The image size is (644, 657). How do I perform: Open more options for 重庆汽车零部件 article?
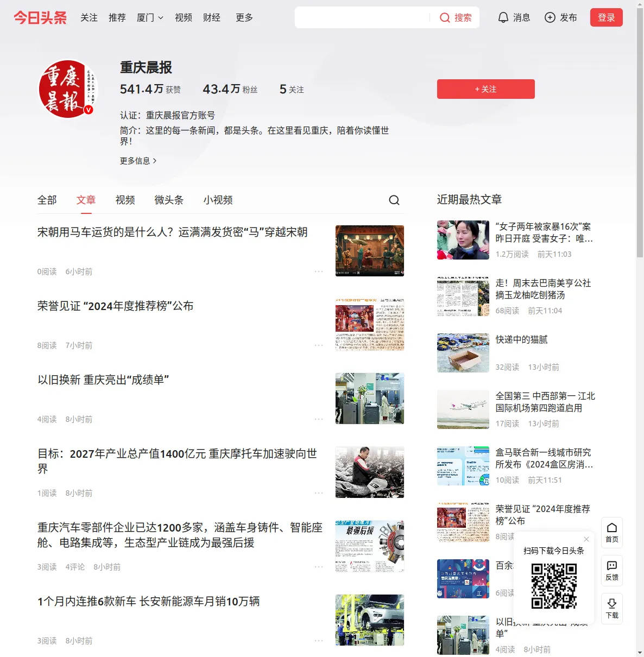coord(319,567)
